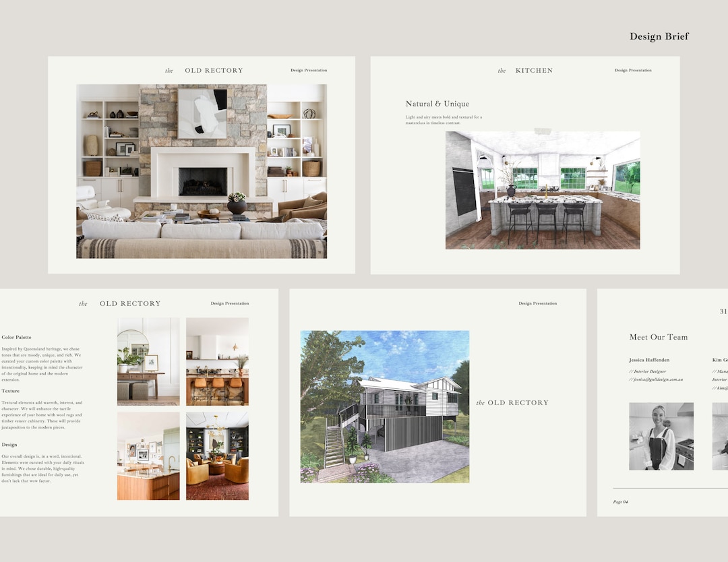Viewport: 728px width, 562px height.
Task: Click Jessica's black-and-white portrait photo
Action: tap(661, 435)
